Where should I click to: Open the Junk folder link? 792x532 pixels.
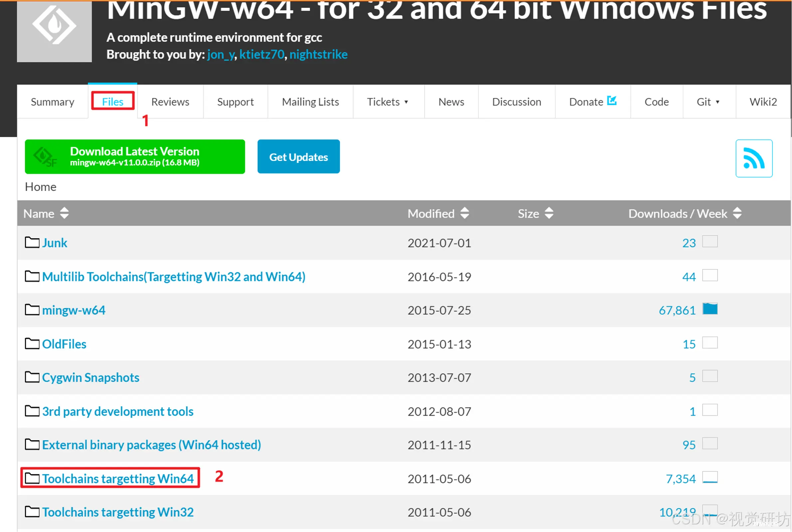click(x=55, y=243)
